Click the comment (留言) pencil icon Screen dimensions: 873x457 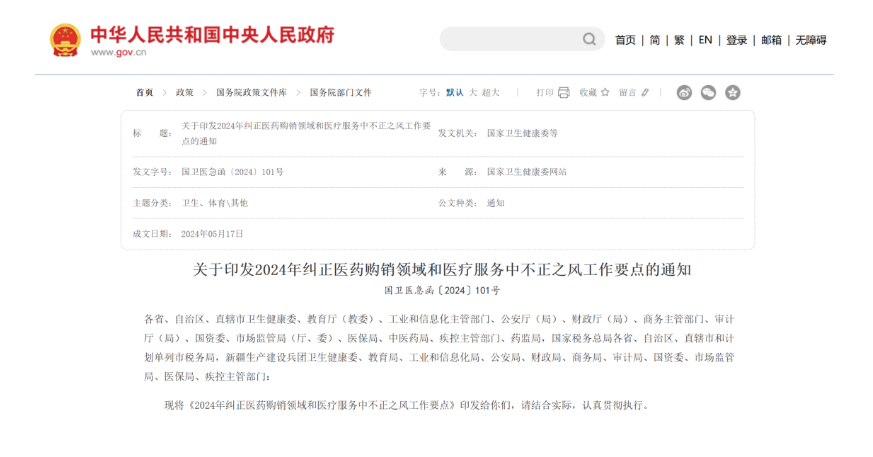(x=645, y=92)
